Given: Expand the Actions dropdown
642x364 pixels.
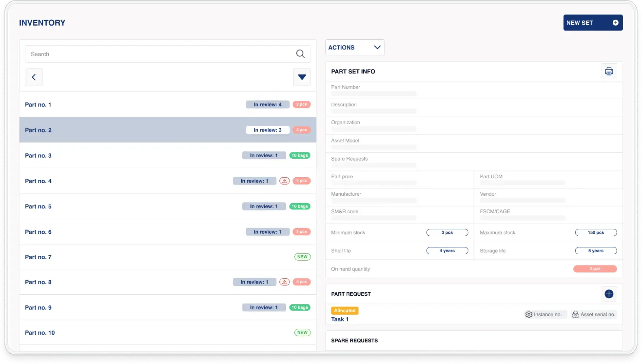Looking at the screenshot, I should click(x=354, y=47).
